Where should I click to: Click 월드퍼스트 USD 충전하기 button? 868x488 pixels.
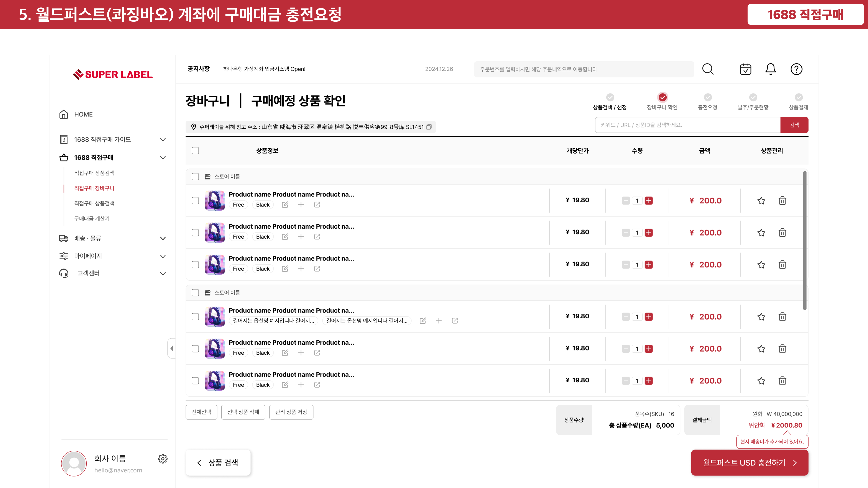(749, 462)
